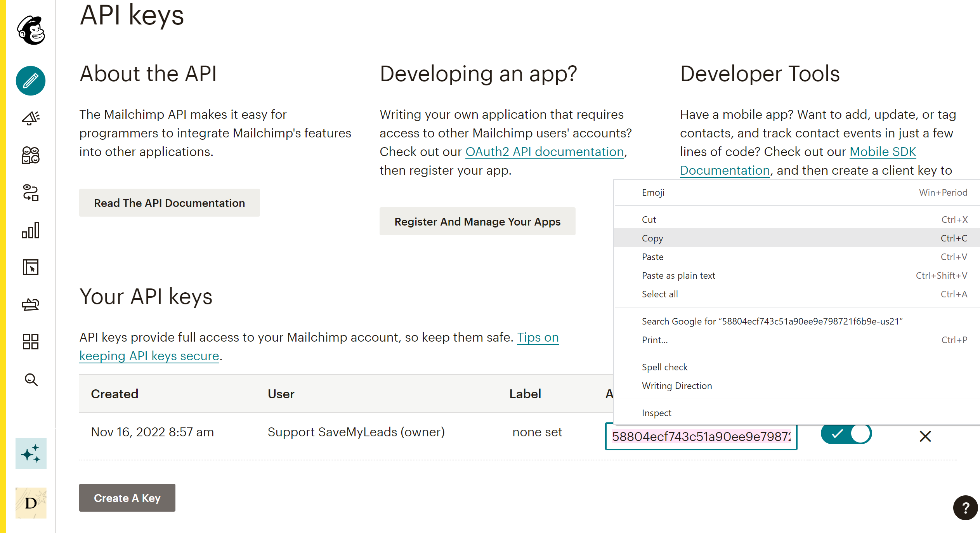Open Integrations grid icon in sidebar

31,342
